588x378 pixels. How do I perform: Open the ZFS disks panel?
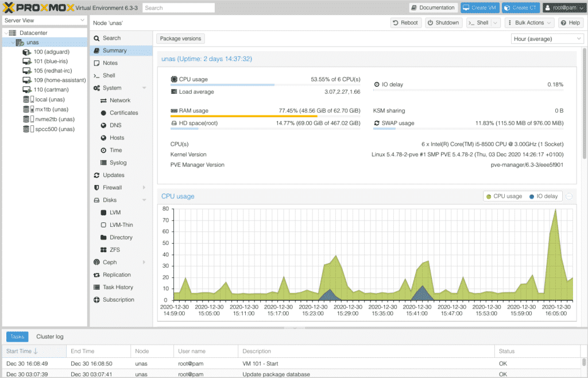pos(115,249)
